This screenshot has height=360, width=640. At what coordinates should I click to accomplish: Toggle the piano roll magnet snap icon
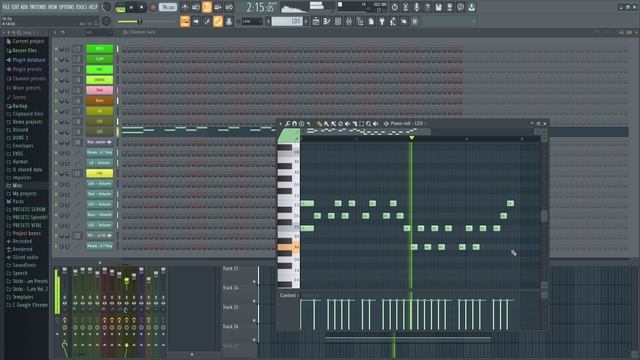tap(294, 124)
